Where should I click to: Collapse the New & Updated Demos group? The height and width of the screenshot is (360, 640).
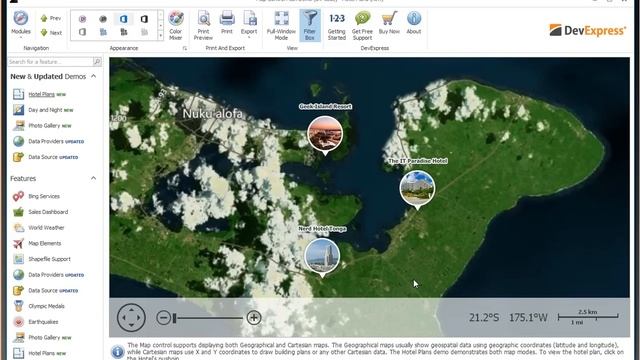click(93, 76)
